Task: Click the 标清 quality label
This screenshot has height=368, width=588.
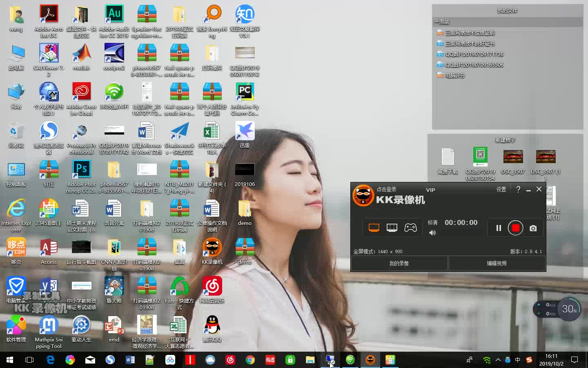Action: [x=432, y=222]
